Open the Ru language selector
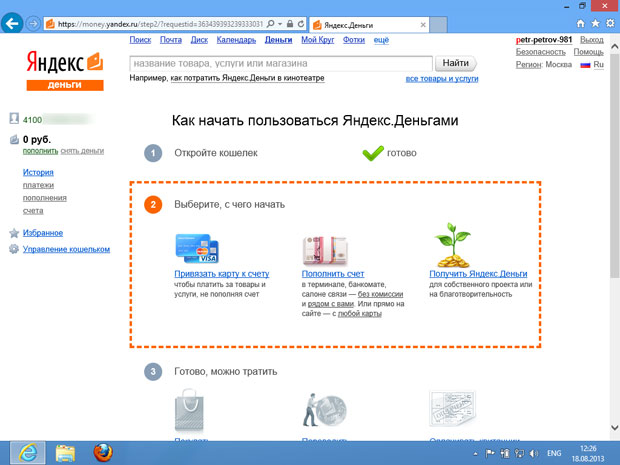 (x=599, y=64)
